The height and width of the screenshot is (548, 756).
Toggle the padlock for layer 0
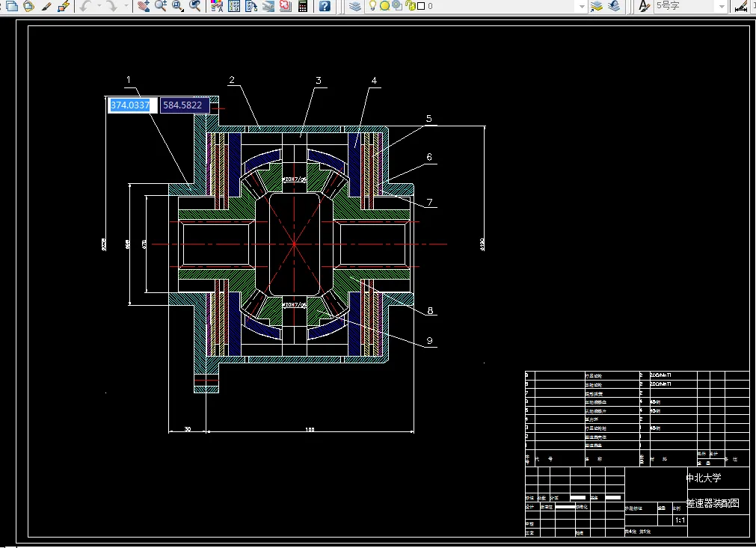point(410,6)
